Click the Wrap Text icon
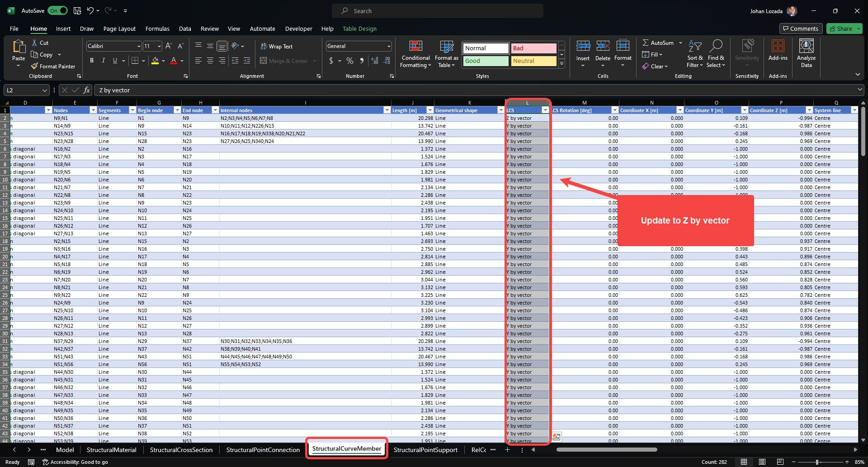Viewport: 868px width, 467px height. tap(264, 46)
